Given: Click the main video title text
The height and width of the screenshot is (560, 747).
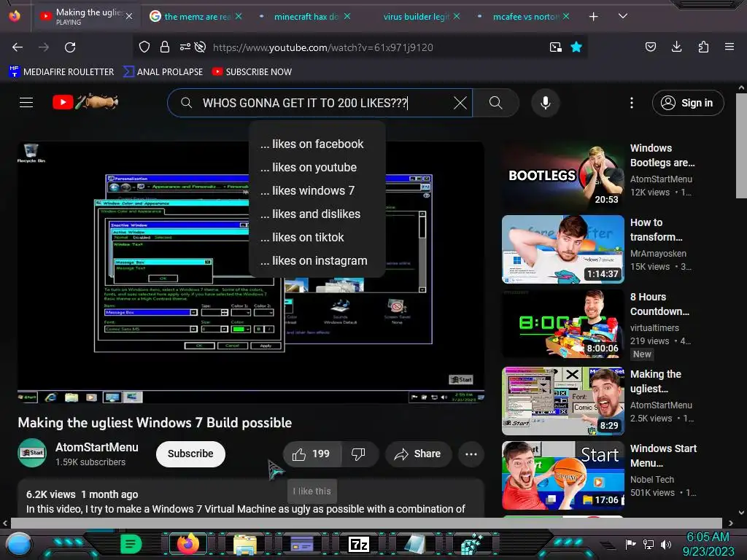Looking at the screenshot, I should 155,422.
